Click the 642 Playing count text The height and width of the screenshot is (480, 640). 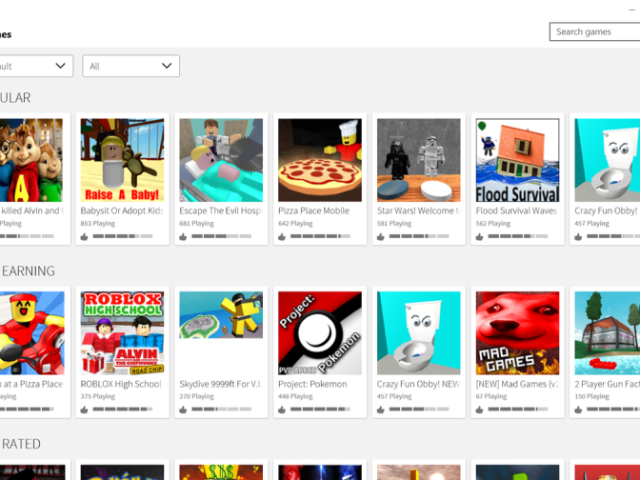tap(296, 224)
